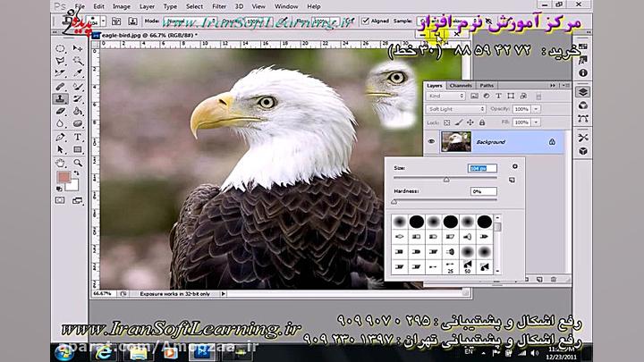Select the Brush tool
644x362 pixels.
pos(77,86)
